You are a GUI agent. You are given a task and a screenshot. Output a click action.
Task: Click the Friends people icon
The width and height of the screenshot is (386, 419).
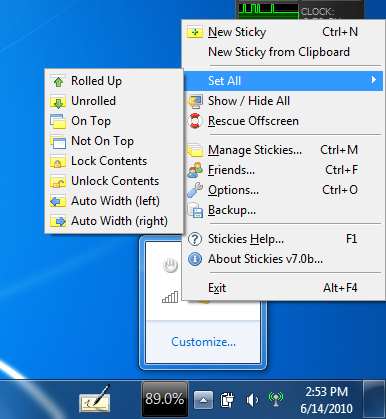click(x=195, y=170)
